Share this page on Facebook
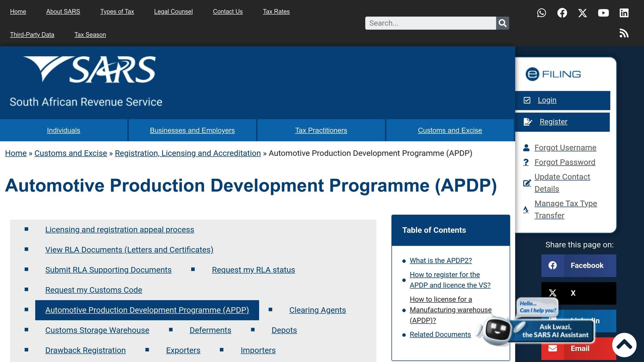Screen dimensions: 644x362 [x=578, y=266]
